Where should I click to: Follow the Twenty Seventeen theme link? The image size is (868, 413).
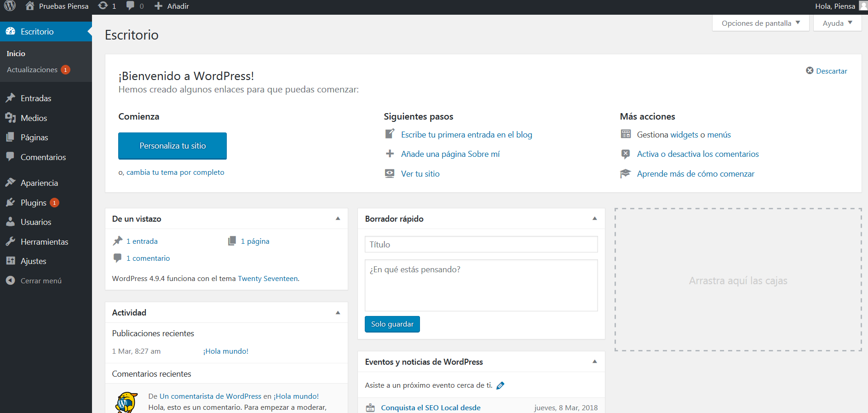point(268,278)
